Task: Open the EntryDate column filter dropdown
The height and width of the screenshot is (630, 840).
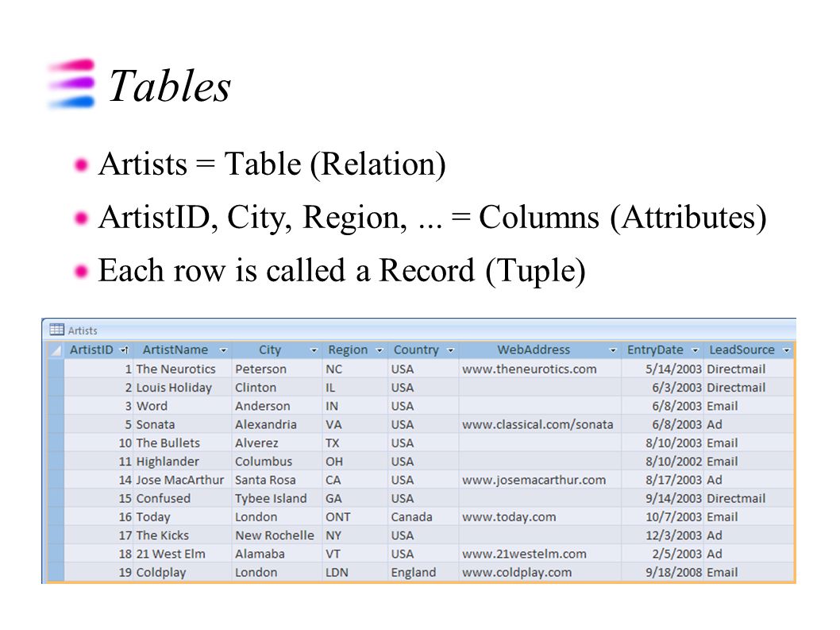Action: pyautogui.click(x=695, y=350)
